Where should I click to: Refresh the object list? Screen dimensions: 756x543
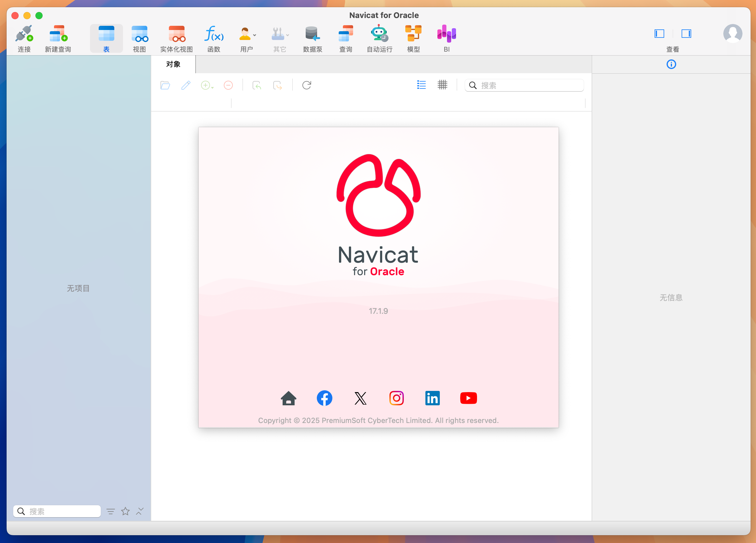(x=307, y=85)
